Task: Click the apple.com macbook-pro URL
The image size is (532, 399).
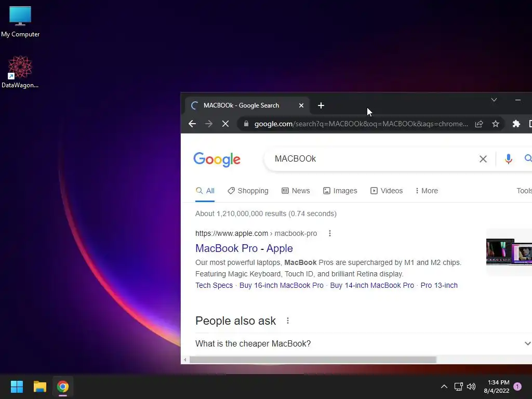Action: (x=256, y=233)
